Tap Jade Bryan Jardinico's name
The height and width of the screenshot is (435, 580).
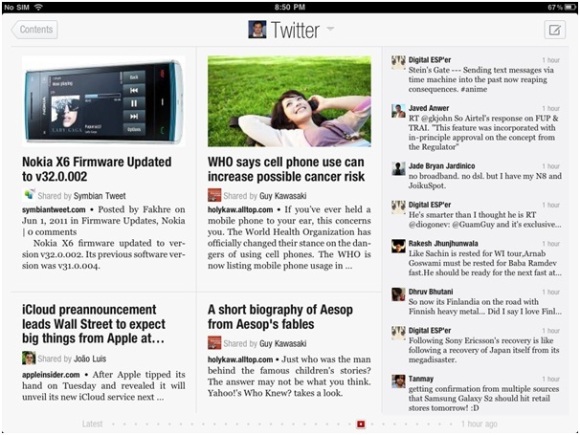coord(442,166)
